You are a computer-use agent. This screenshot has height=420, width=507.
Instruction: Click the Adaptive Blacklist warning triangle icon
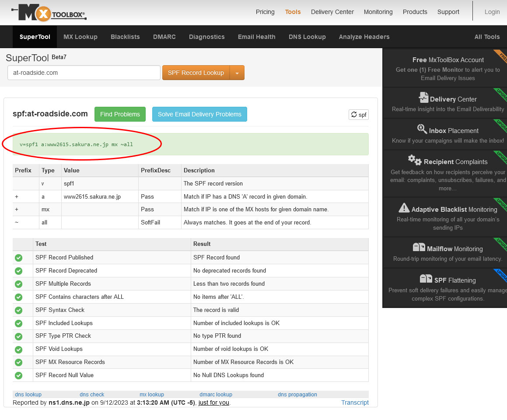tap(404, 208)
